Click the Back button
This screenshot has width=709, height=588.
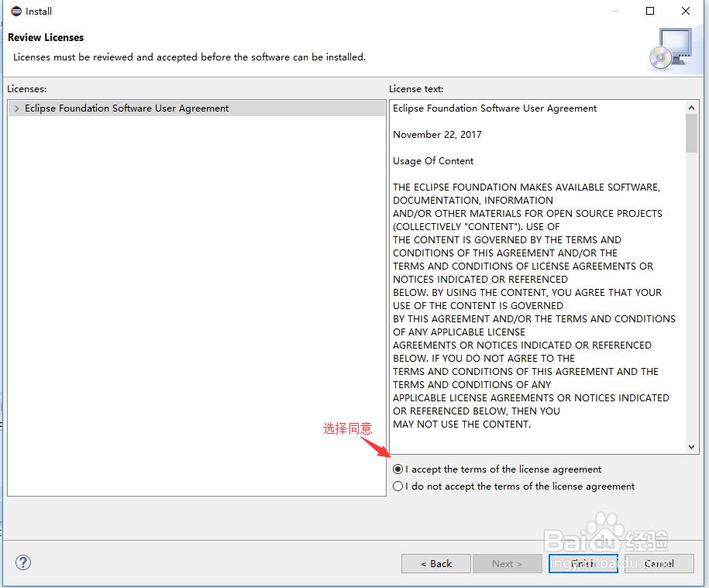pos(436,563)
